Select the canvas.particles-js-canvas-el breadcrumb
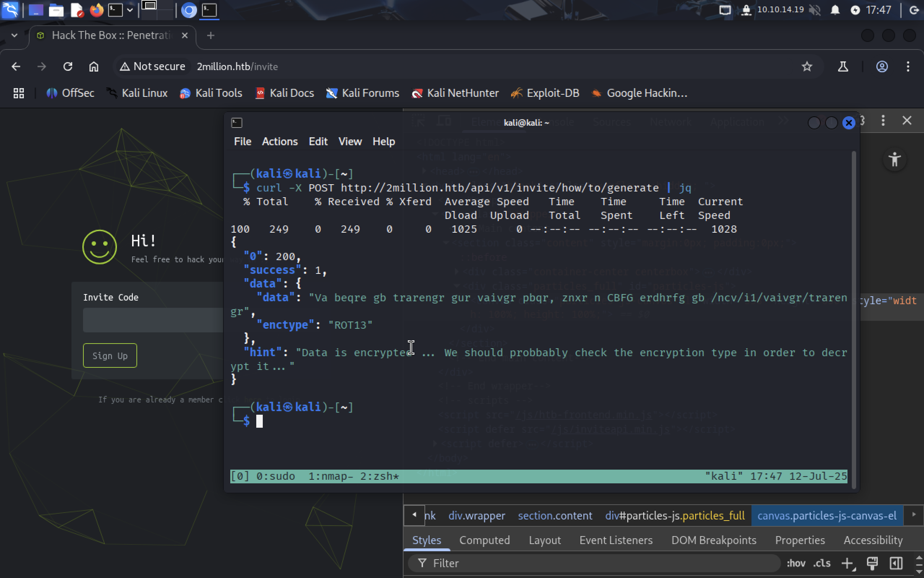Image resolution: width=924 pixels, height=578 pixels. point(827,516)
